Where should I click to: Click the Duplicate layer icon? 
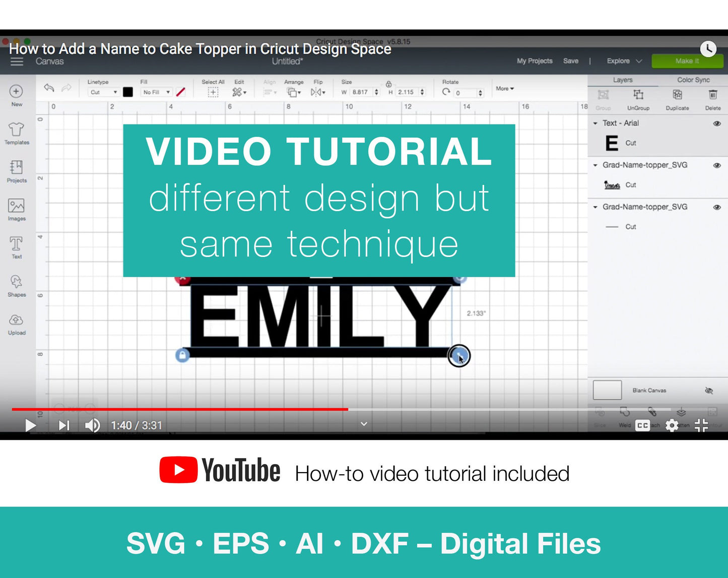tap(677, 95)
